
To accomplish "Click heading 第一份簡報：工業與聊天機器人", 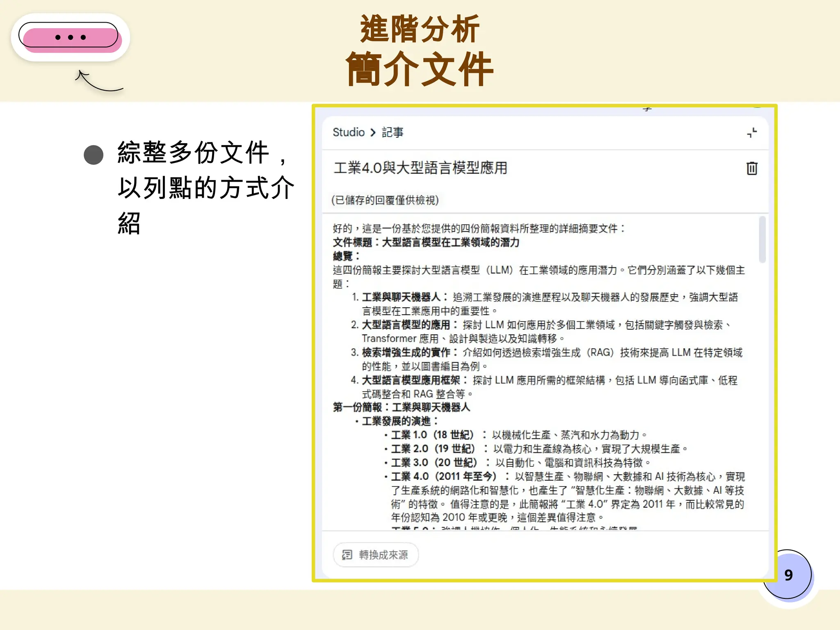I will (402, 407).
